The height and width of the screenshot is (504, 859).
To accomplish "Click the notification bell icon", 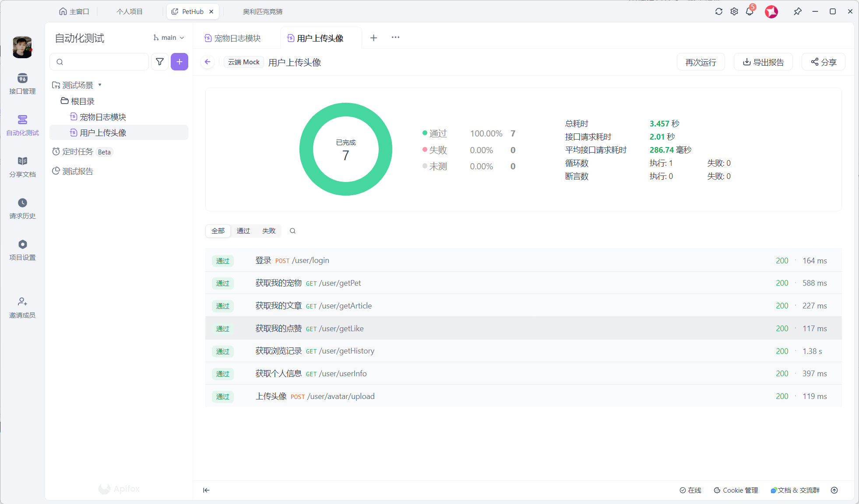I will 750,11.
